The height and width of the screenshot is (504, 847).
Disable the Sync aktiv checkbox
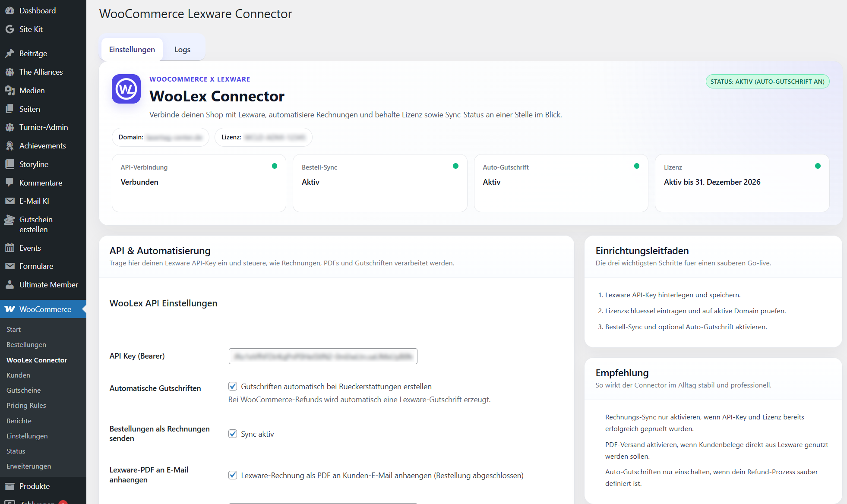click(233, 434)
